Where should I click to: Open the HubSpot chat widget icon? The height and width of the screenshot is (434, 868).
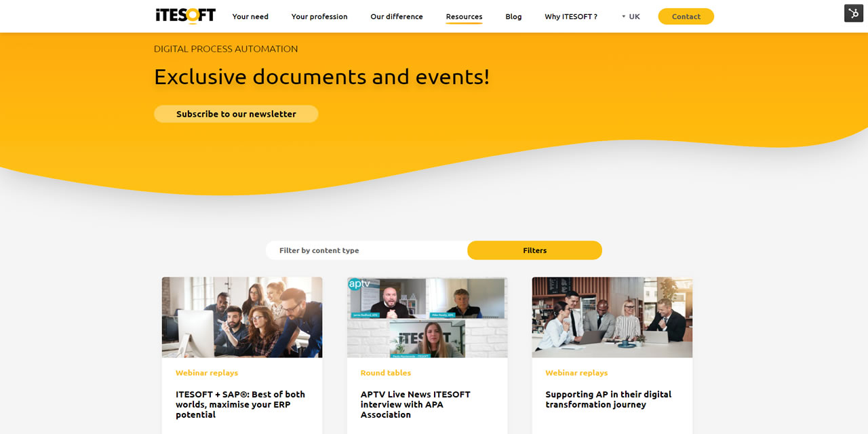click(x=853, y=12)
